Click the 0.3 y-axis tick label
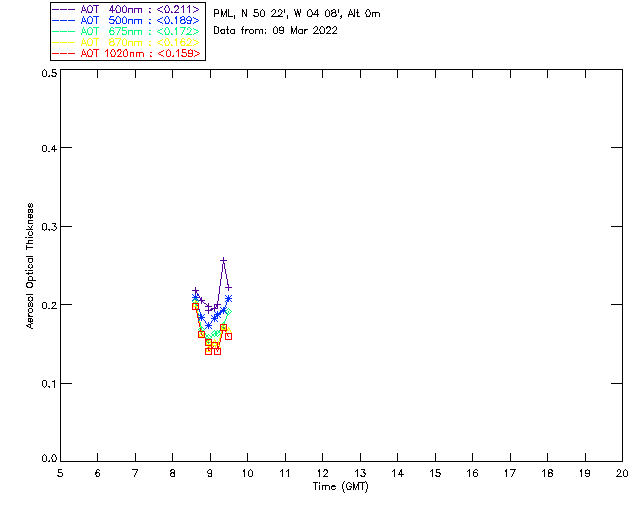 tap(49, 227)
